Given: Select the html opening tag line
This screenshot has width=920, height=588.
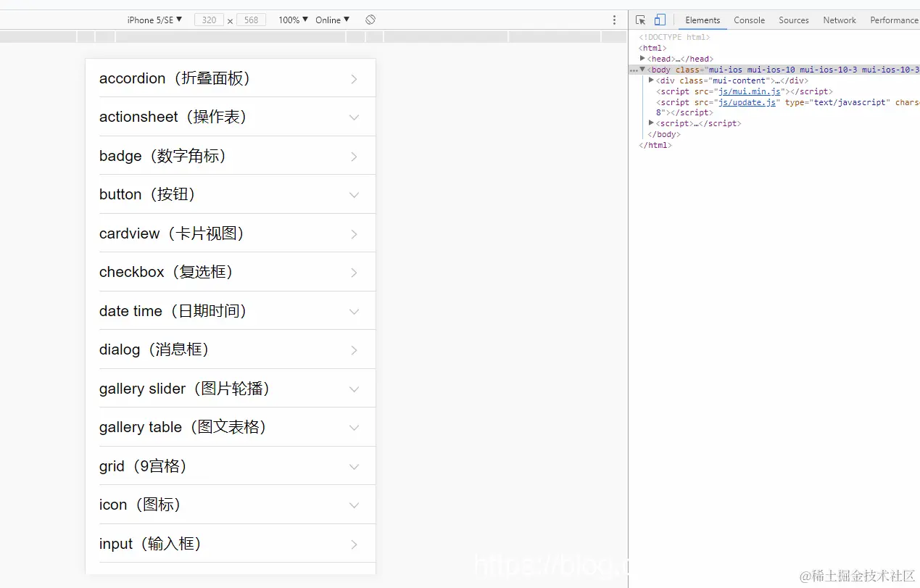Looking at the screenshot, I should pyautogui.click(x=652, y=48).
